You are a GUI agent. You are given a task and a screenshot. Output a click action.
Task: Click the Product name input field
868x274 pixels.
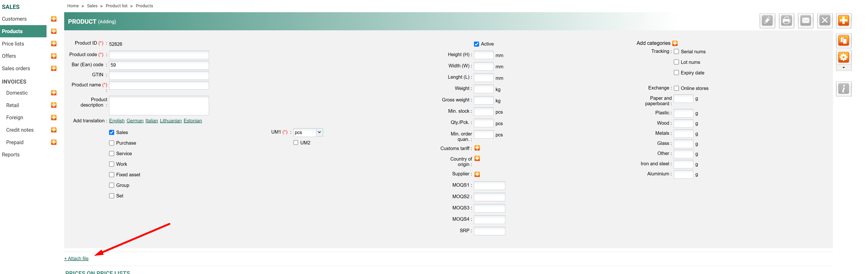click(159, 85)
